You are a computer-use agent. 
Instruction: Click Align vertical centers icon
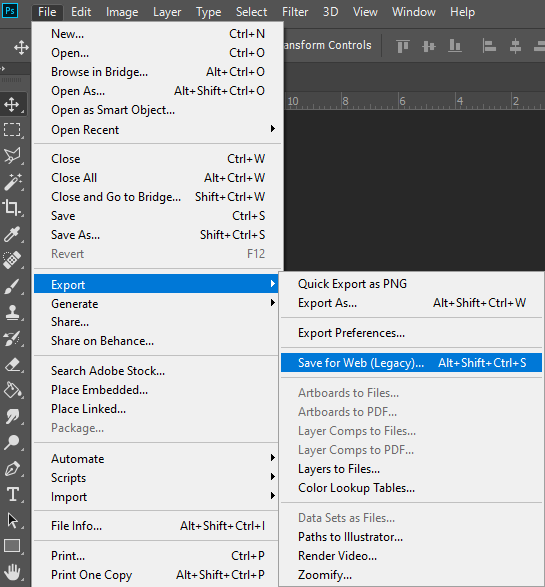pos(429,46)
